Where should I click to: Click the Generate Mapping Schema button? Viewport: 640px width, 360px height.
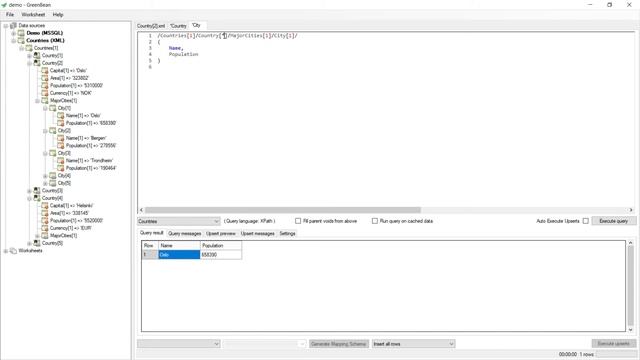tap(339, 344)
